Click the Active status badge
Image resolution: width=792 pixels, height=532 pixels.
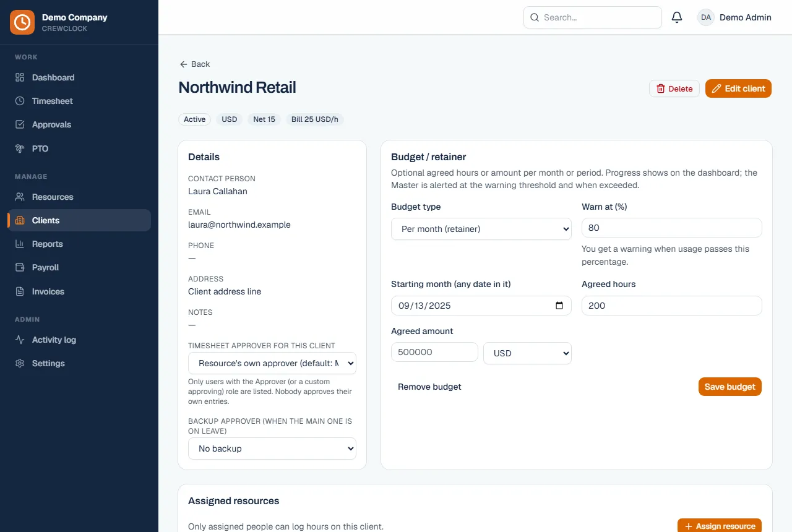pyautogui.click(x=195, y=119)
